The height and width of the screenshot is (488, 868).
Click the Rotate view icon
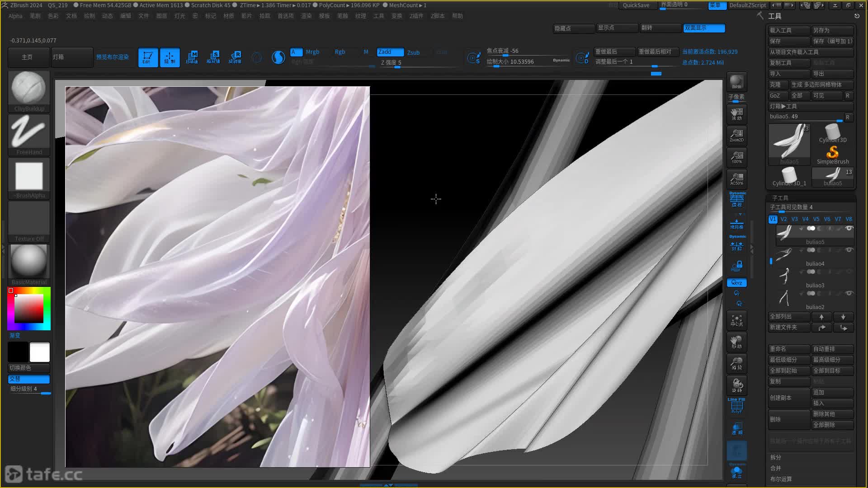pyautogui.click(x=736, y=385)
